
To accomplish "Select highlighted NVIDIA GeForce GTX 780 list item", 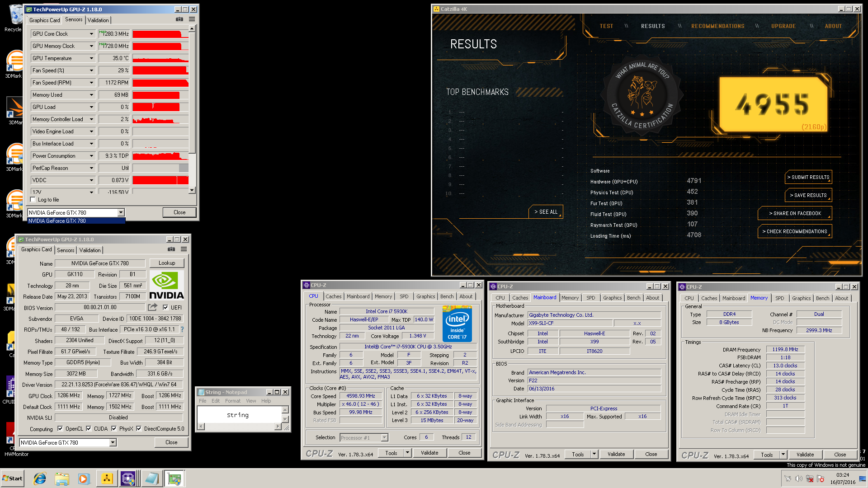I will pyautogui.click(x=76, y=221).
